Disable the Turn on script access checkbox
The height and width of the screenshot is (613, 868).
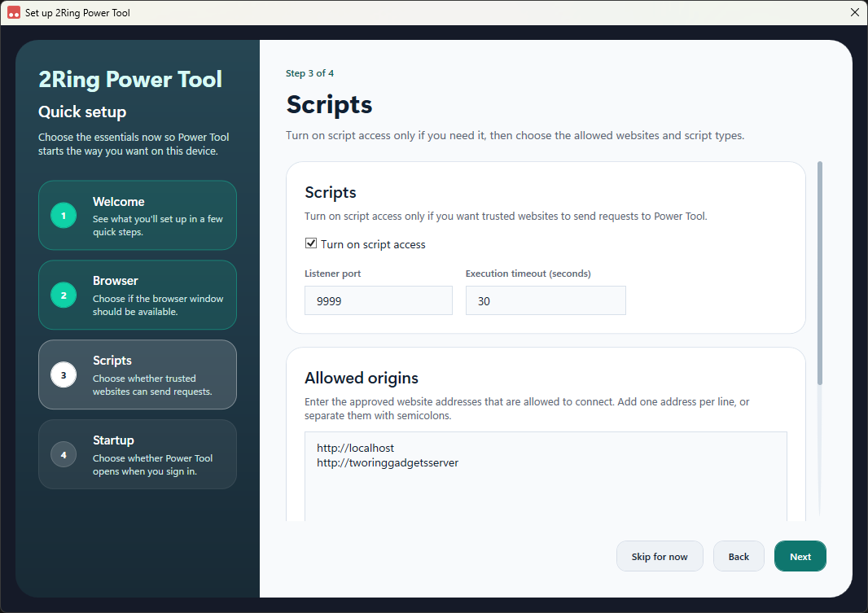pyautogui.click(x=311, y=243)
